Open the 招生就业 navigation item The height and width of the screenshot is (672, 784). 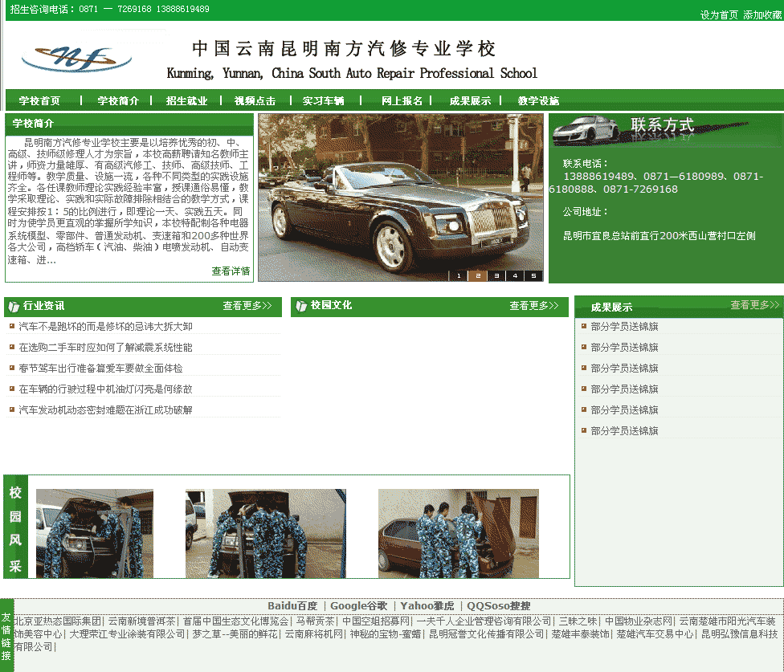[186, 101]
